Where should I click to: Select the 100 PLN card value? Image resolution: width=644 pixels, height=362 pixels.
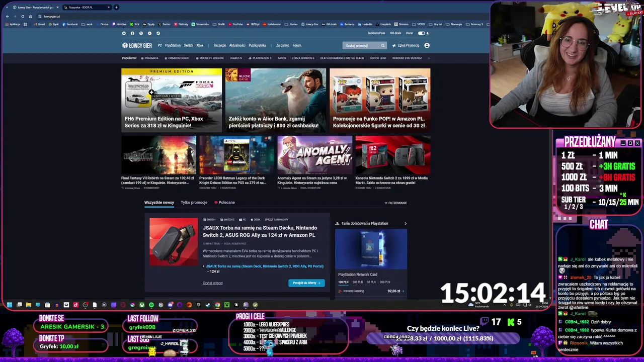[x=343, y=282]
